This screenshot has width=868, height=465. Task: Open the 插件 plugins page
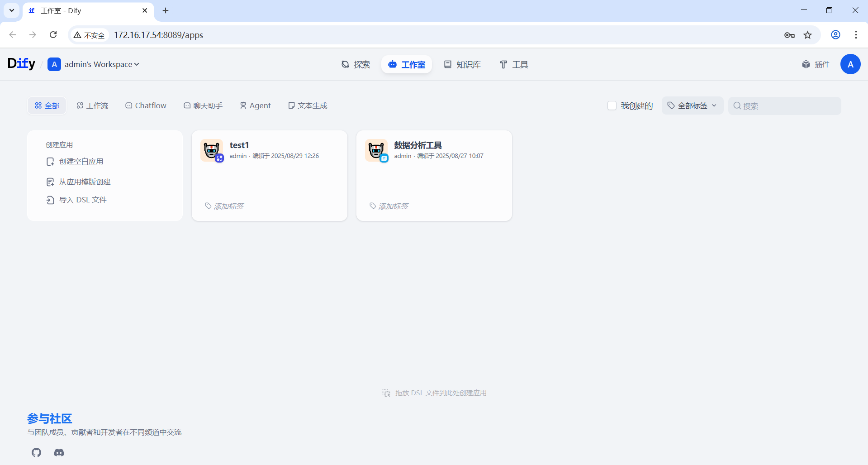(x=816, y=64)
